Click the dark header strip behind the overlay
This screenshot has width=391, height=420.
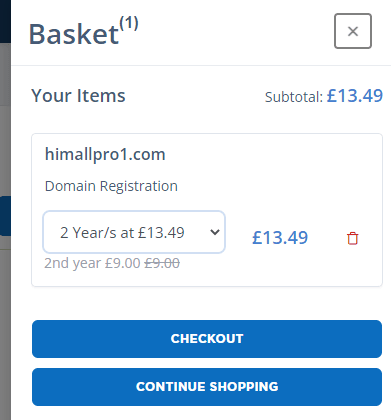5,21
